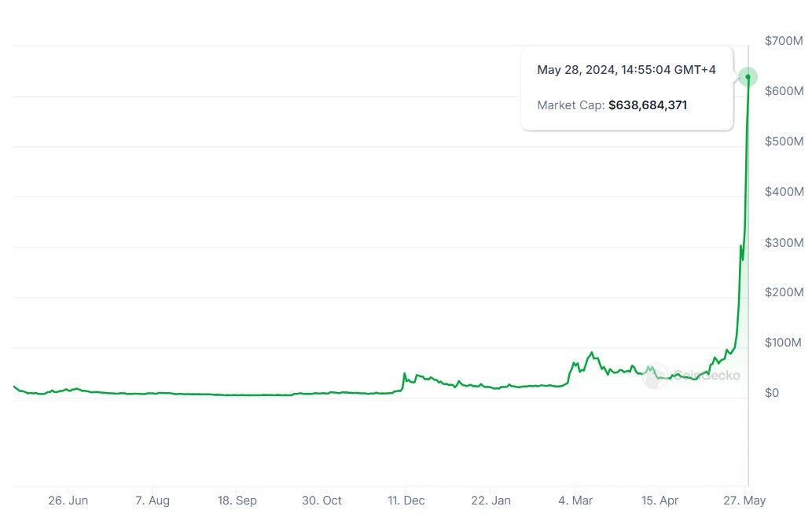Screen dimensions: 812x521
Task: Select the 30. Oct x-axis label
Action: coord(321,501)
